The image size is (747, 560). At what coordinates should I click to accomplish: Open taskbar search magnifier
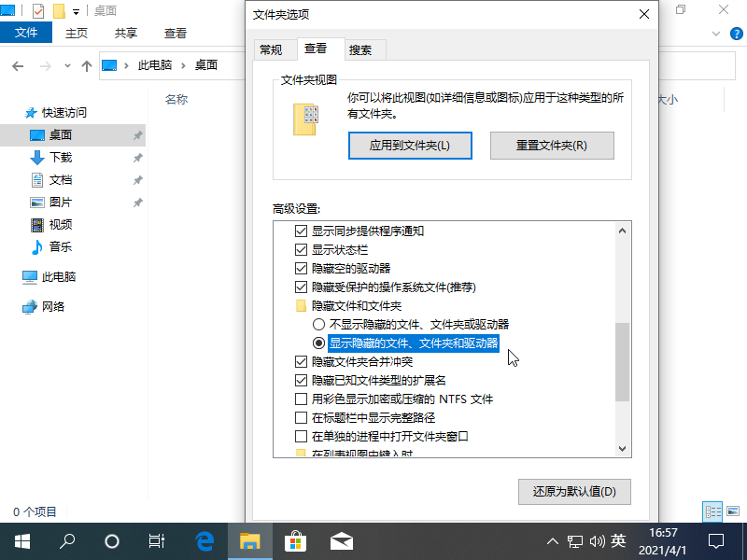click(67, 540)
